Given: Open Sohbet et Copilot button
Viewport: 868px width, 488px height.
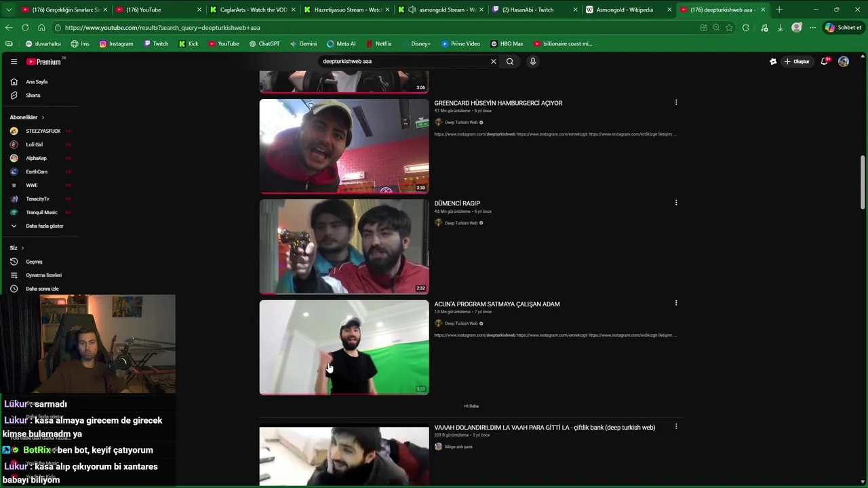Looking at the screenshot, I should click(844, 28).
